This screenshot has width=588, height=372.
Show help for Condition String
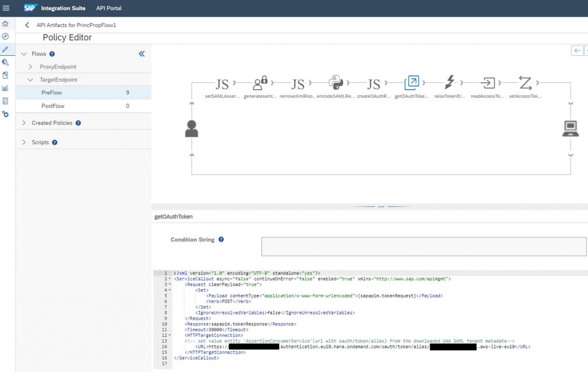click(221, 240)
